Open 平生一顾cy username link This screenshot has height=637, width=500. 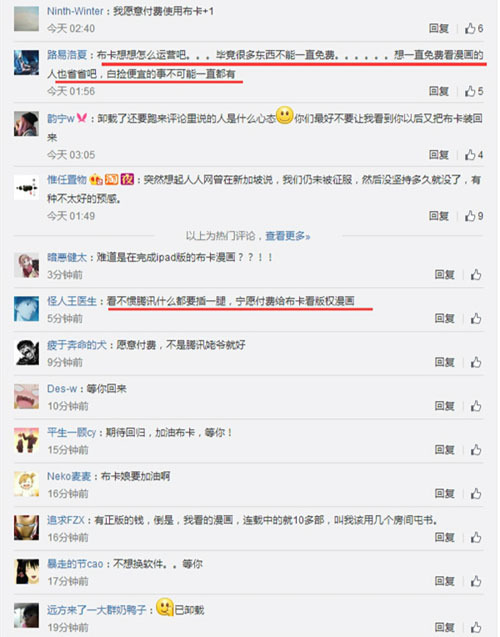point(71,432)
